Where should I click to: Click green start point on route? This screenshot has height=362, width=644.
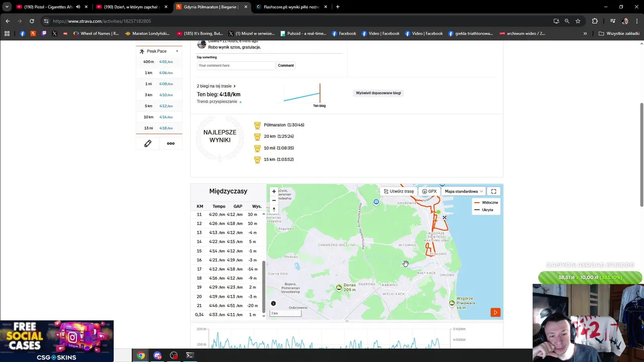point(438,212)
